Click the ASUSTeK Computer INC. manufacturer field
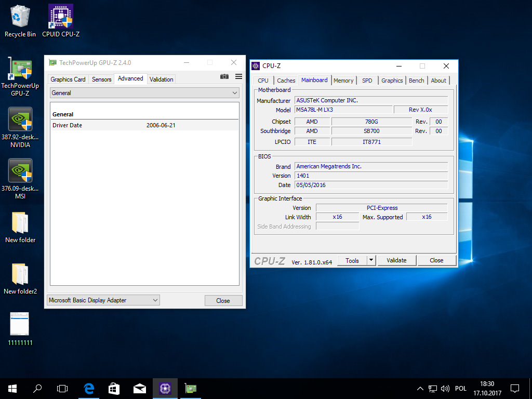The height and width of the screenshot is (399, 532). coord(371,100)
